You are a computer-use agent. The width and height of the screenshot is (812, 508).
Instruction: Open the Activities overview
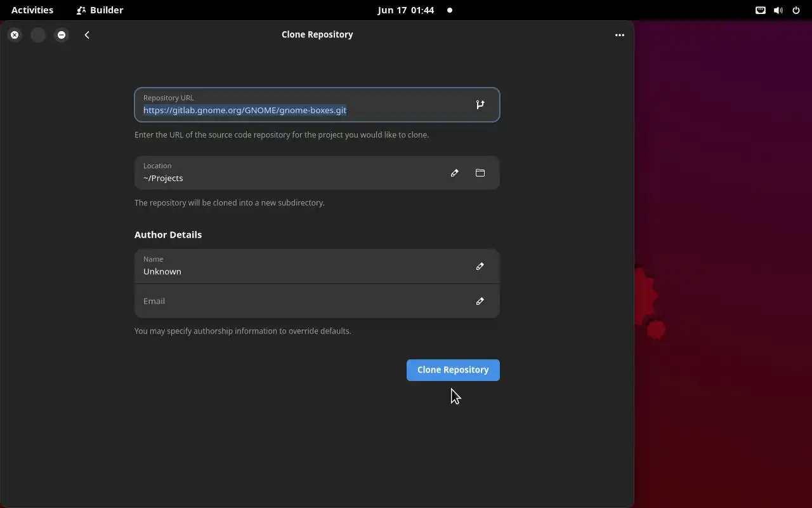[x=32, y=10]
